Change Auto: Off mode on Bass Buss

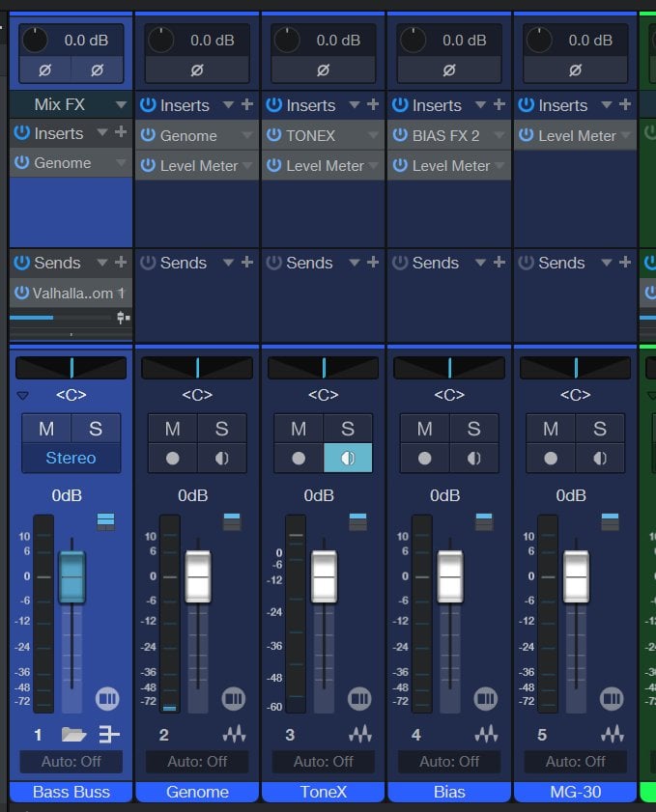click(x=71, y=762)
